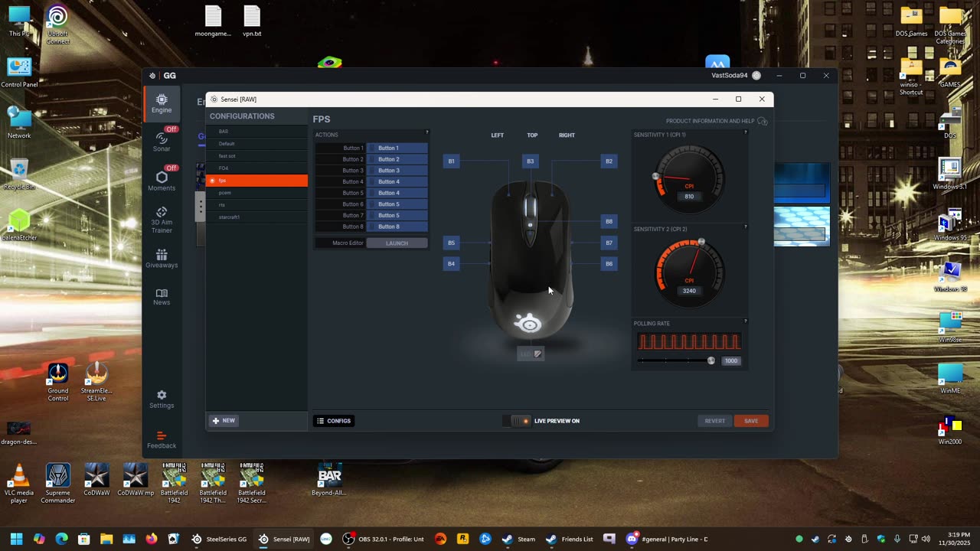980x551 pixels.
Task: Open the Button 4 row action assignment
Action: pyautogui.click(x=397, y=181)
